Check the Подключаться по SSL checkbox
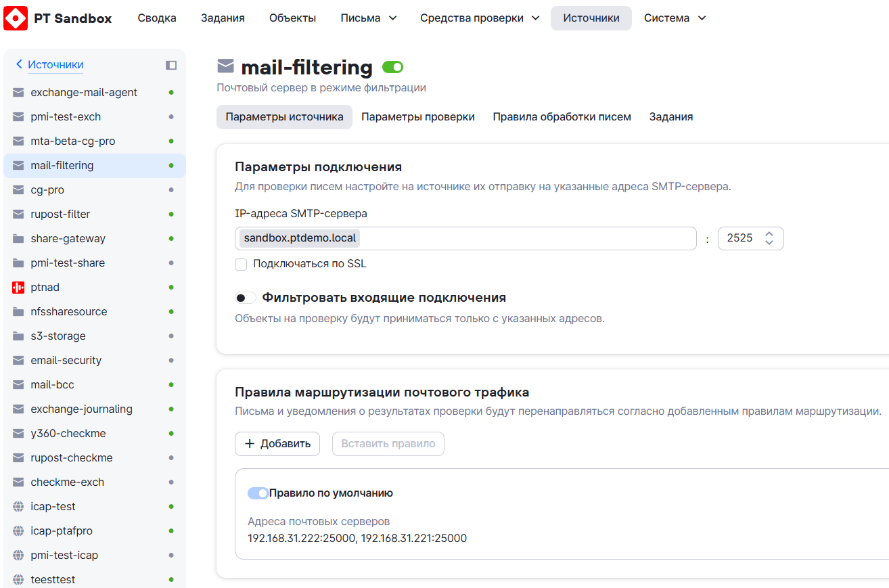 pos(241,264)
